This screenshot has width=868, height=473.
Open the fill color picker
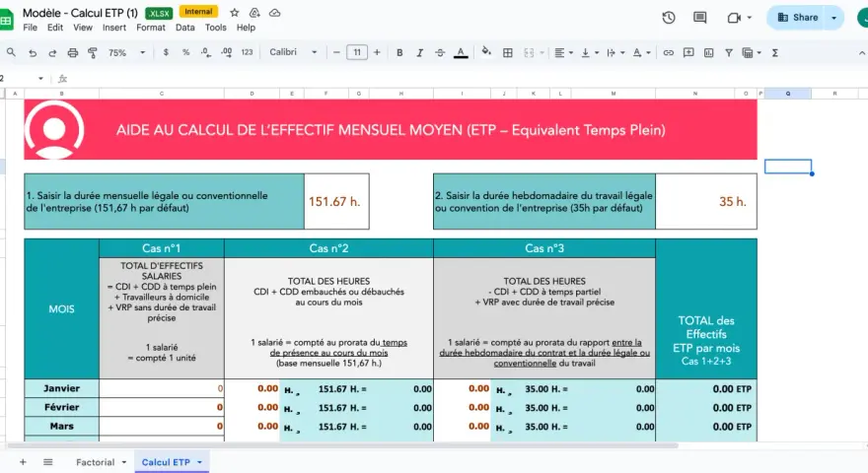(x=486, y=52)
